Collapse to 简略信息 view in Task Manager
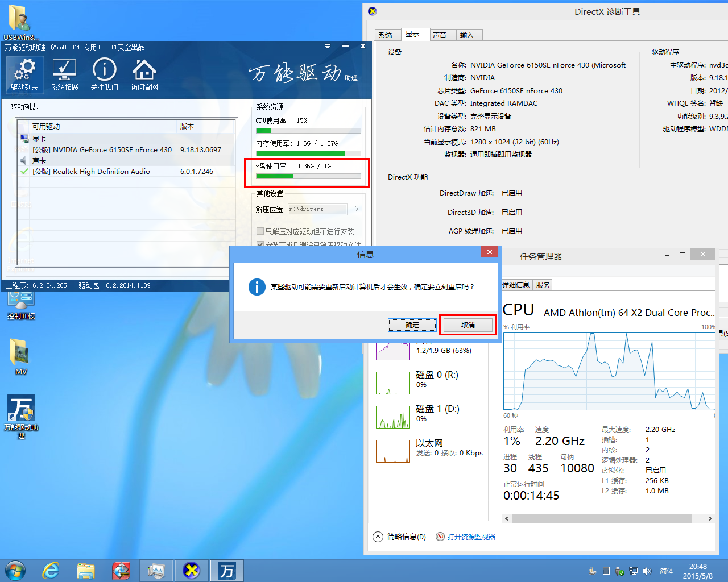The width and height of the screenshot is (728, 582). click(x=400, y=537)
